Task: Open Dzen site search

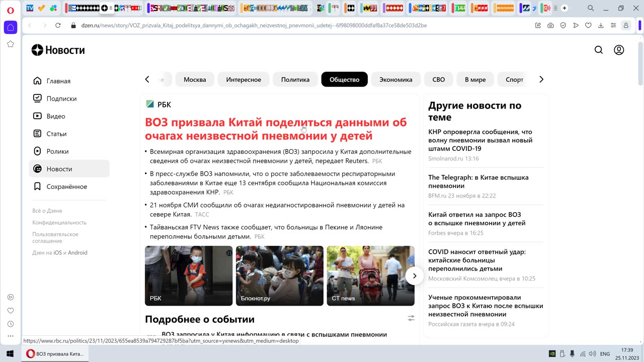Action: pyautogui.click(x=599, y=50)
